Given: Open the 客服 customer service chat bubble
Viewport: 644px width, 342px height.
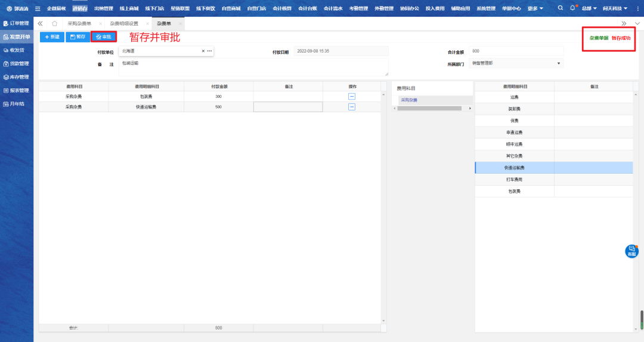Looking at the screenshot, I should pos(631,251).
